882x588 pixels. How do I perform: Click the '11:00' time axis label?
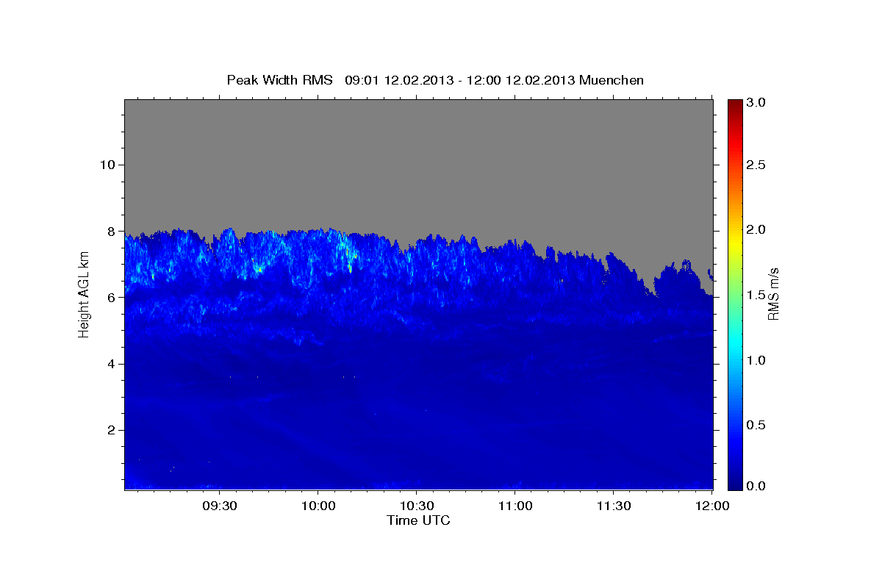515,506
